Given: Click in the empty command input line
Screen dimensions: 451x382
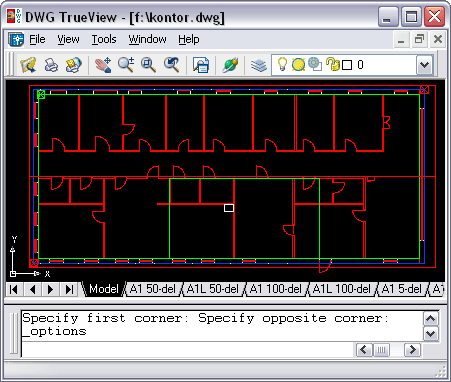Looking at the screenshot, I should [188, 350].
